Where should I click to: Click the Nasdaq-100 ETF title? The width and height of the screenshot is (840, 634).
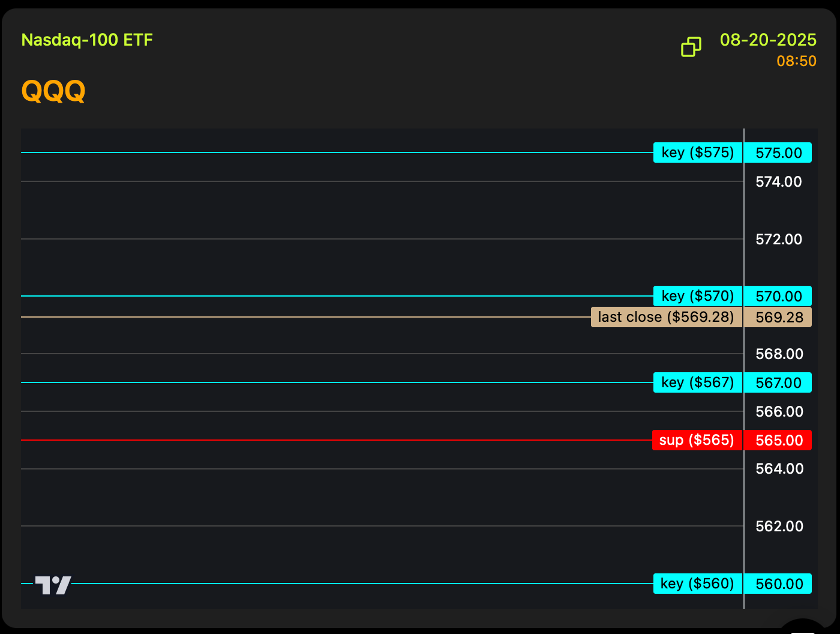87,40
